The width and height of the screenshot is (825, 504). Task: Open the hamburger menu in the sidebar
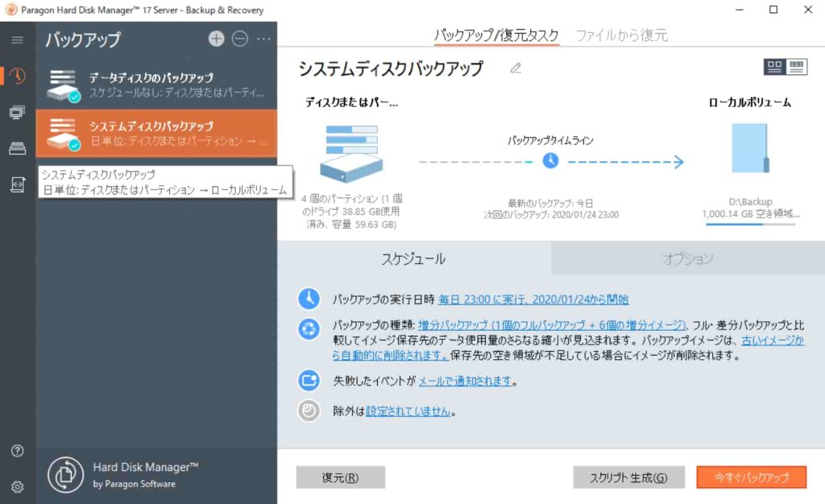tap(18, 40)
